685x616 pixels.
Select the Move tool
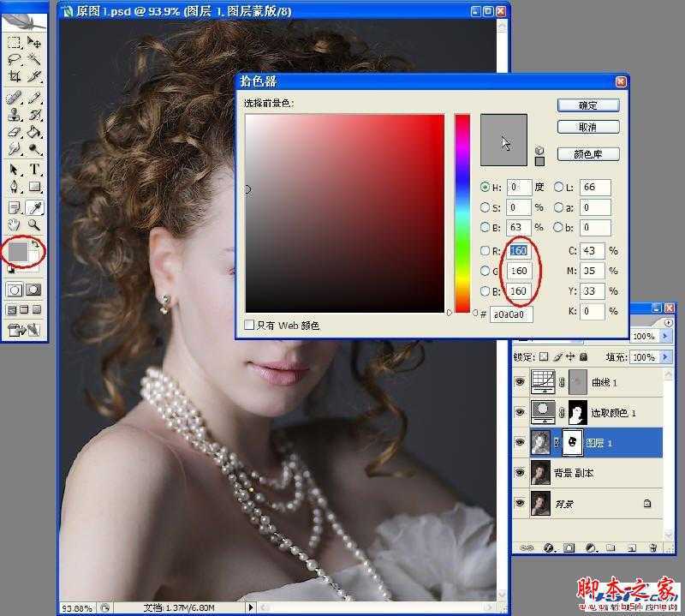[x=34, y=42]
